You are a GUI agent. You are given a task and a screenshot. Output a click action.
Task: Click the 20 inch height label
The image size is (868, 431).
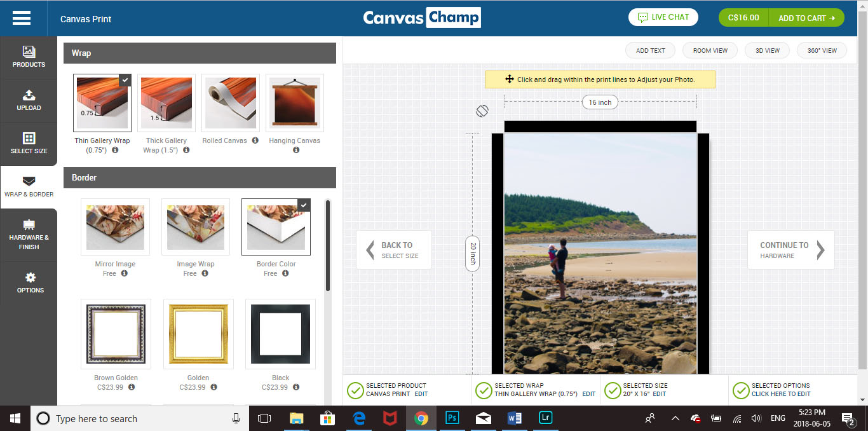point(473,253)
